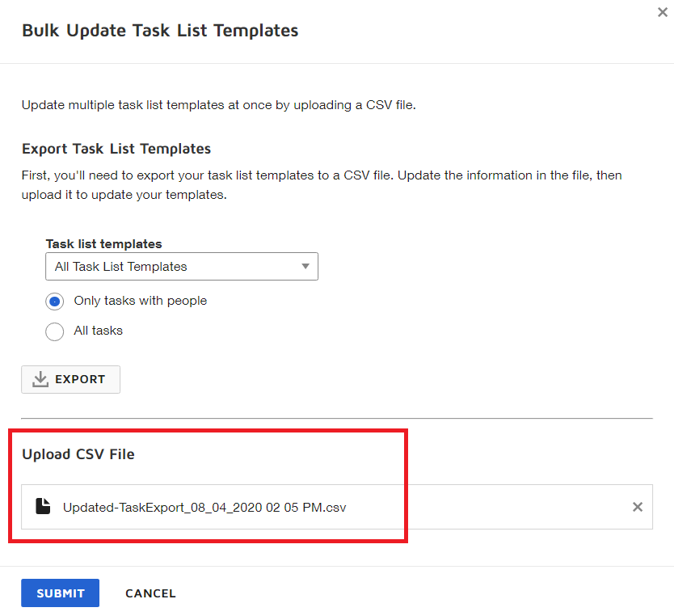Click the download arrow icon on Export
The image size is (674, 616).
(40, 380)
